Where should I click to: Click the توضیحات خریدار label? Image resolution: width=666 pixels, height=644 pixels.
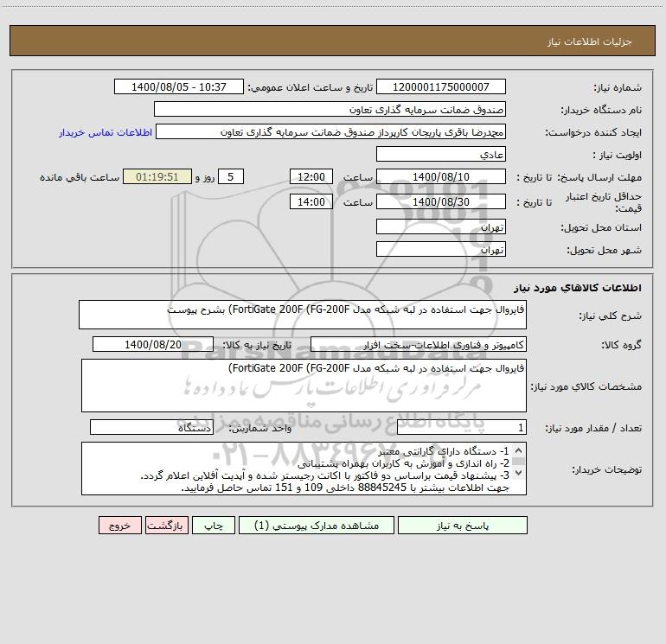[606, 469]
